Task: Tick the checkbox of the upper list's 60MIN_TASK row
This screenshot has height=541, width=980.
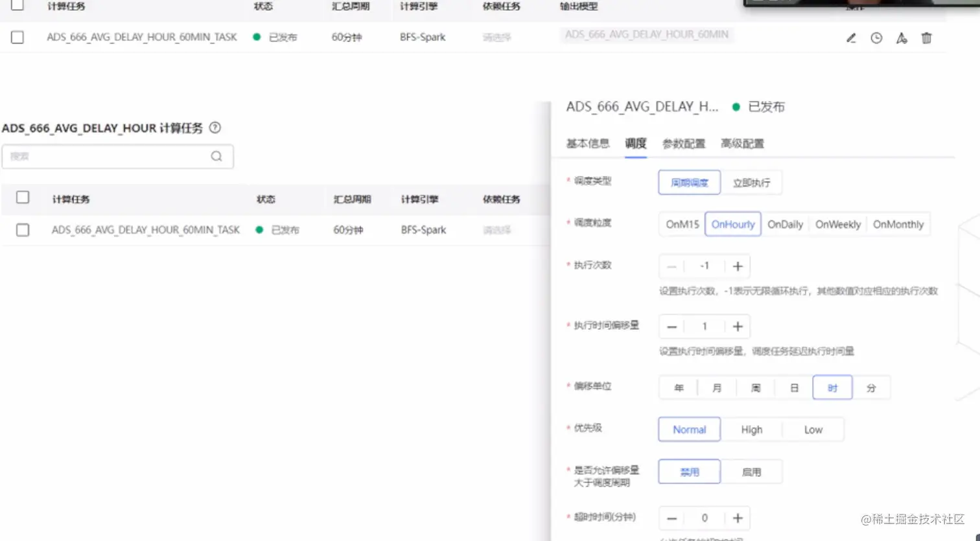Action: click(x=17, y=38)
